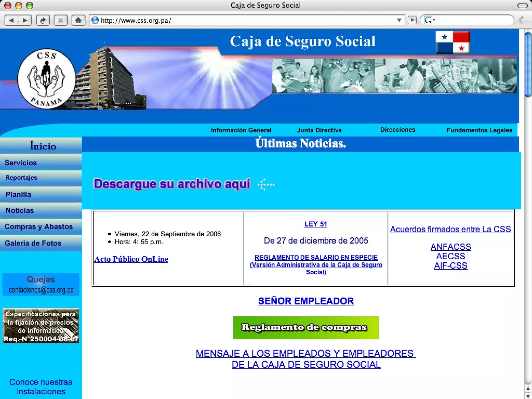This screenshot has height=399, width=532.
Task: Open the SEÑOR EMPLEADOR link
Action: coord(306,301)
